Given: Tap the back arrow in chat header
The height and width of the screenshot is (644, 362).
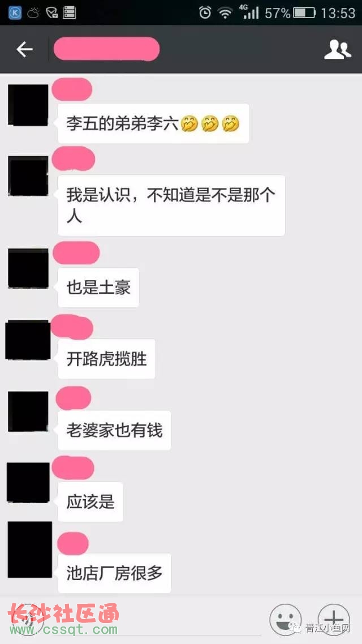Looking at the screenshot, I should coord(24,50).
